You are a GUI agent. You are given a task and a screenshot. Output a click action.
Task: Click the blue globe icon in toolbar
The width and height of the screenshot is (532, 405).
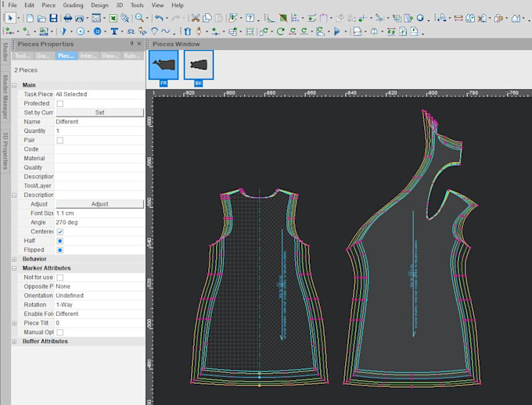tap(420, 18)
